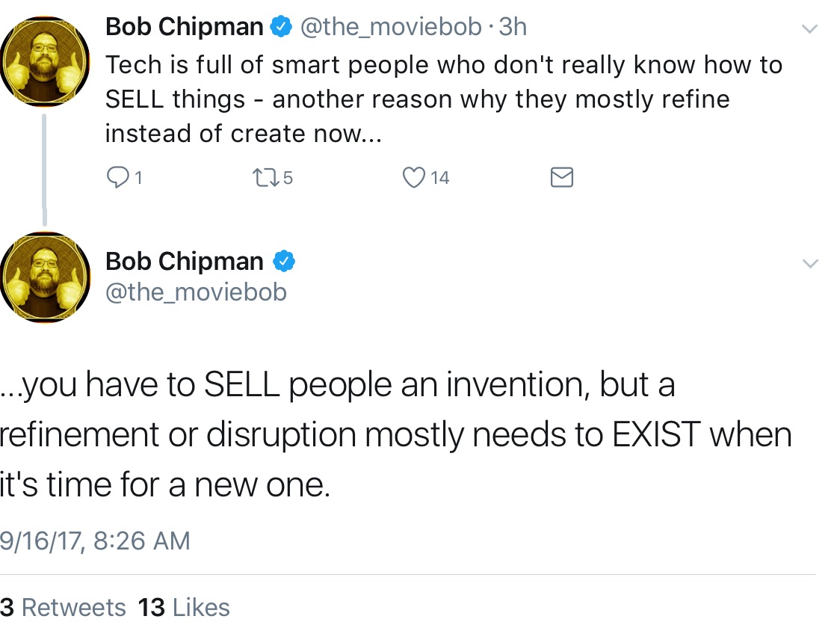Open Bob Chipman name link in first tweet
Screen dimensions: 840x628
(185, 27)
